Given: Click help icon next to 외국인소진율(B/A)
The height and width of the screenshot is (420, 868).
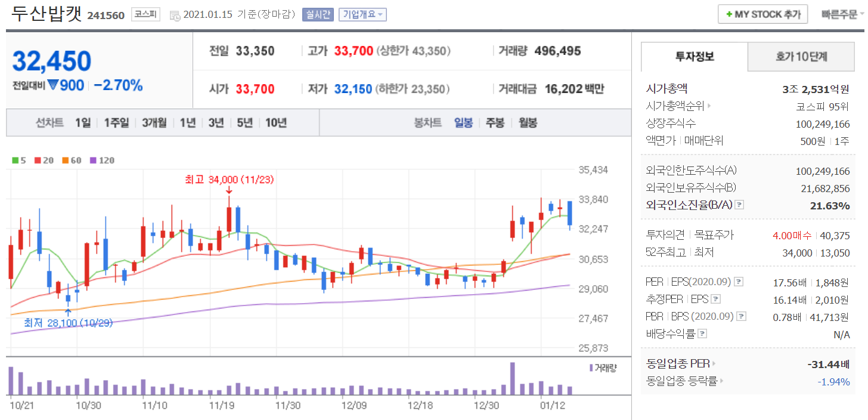Looking at the screenshot, I should click(739, 205).
